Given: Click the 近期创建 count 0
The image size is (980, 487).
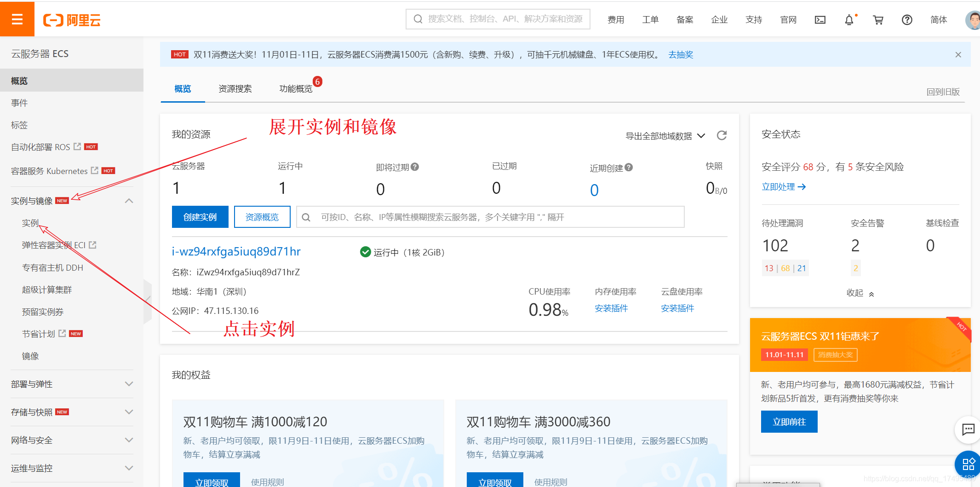Looking at the screenshot, I should pyautogui.click(x=594, y=190).
